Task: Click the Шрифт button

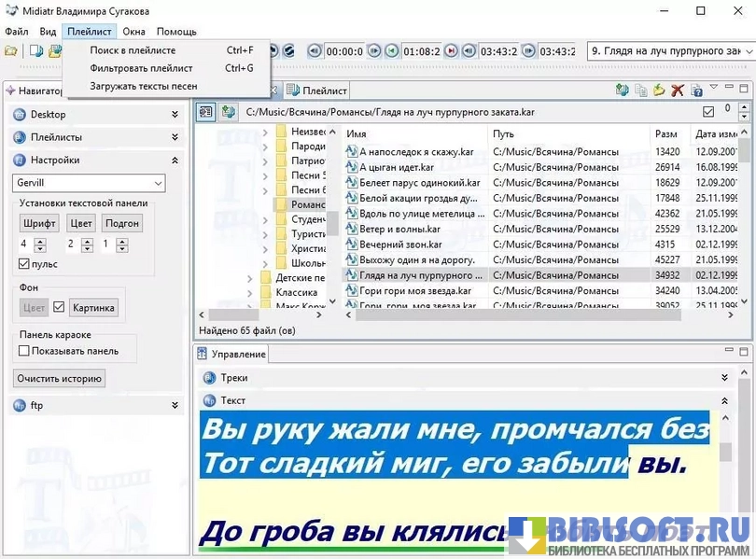Action: 39,223
